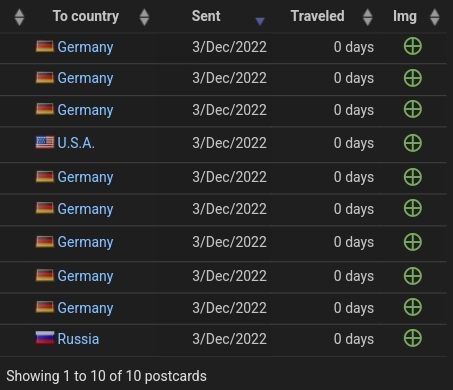Sort by the Img column arrows
Screen dimensions: 453x390
point(434,17)
